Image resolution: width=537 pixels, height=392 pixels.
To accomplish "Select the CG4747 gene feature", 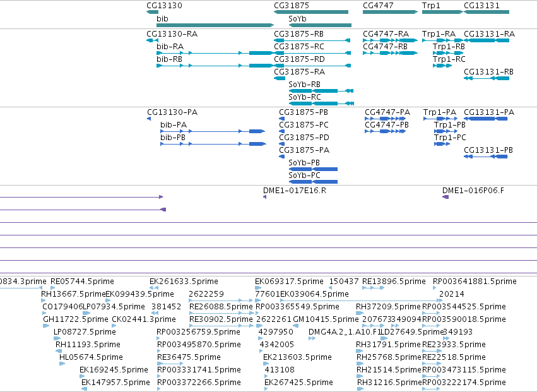I will pyautogui.click(x=390, y=12).
